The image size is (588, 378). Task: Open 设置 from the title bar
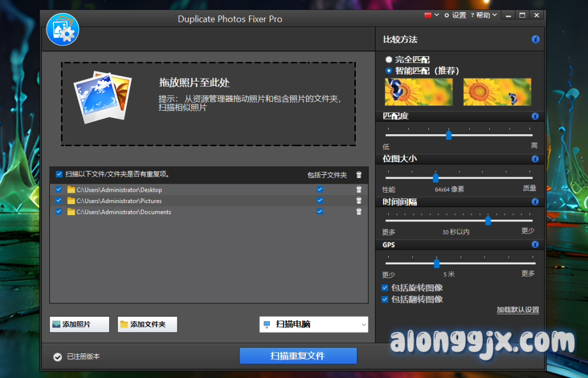455,15
